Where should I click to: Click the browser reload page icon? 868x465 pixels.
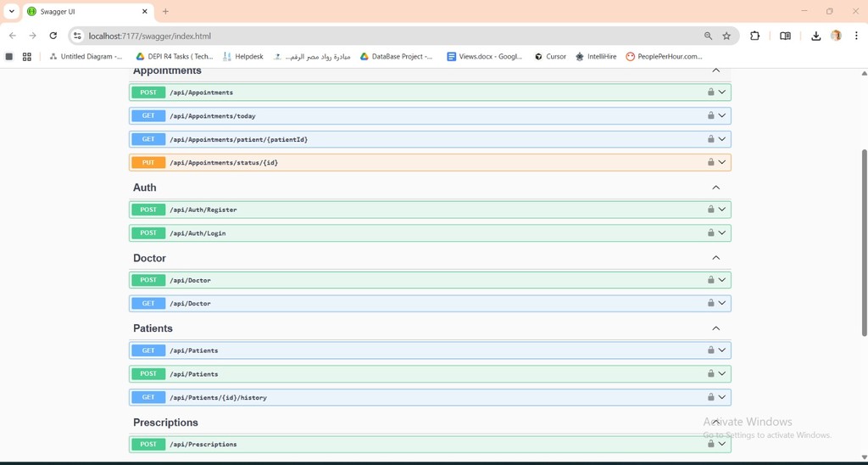click(x=53, y=36)
